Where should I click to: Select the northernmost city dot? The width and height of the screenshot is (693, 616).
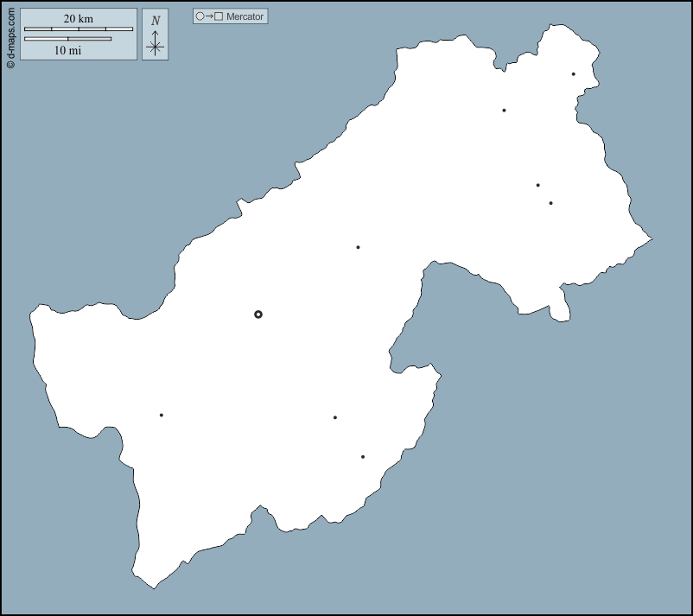coord(573,74)
